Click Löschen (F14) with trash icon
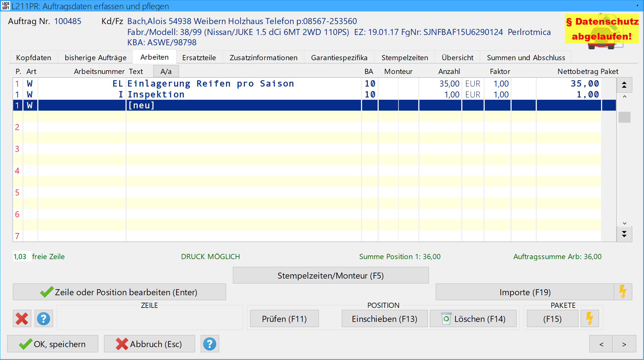 pos(473,319)
